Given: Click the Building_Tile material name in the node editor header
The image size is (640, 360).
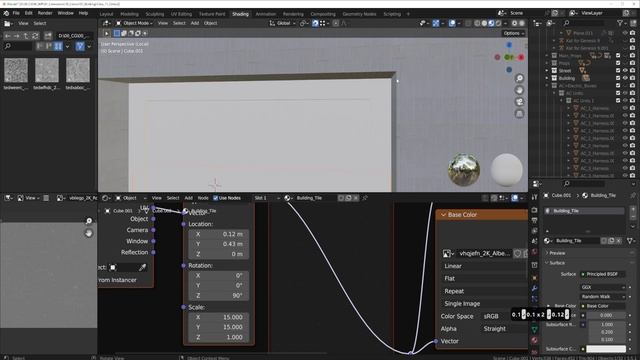Looking at the screenshot, I should coord(309,198).
